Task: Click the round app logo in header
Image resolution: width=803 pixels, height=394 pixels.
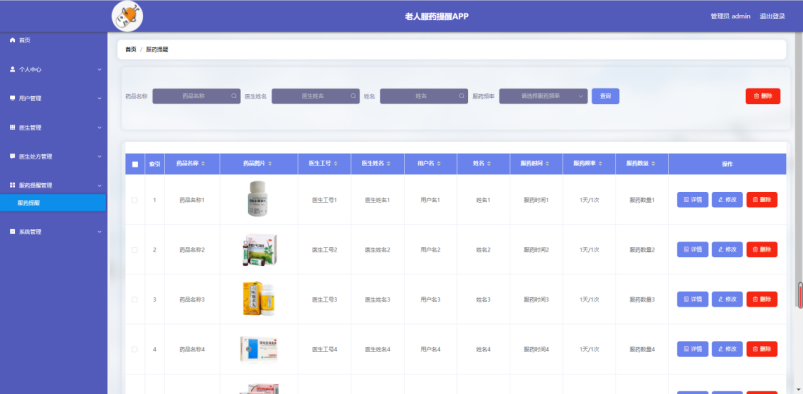Action: point(127,16)
